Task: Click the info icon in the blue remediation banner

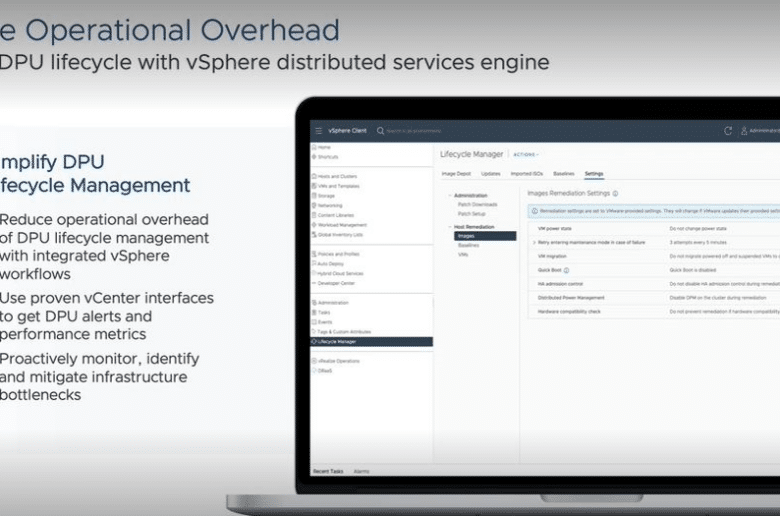Action: pos(535,211)
